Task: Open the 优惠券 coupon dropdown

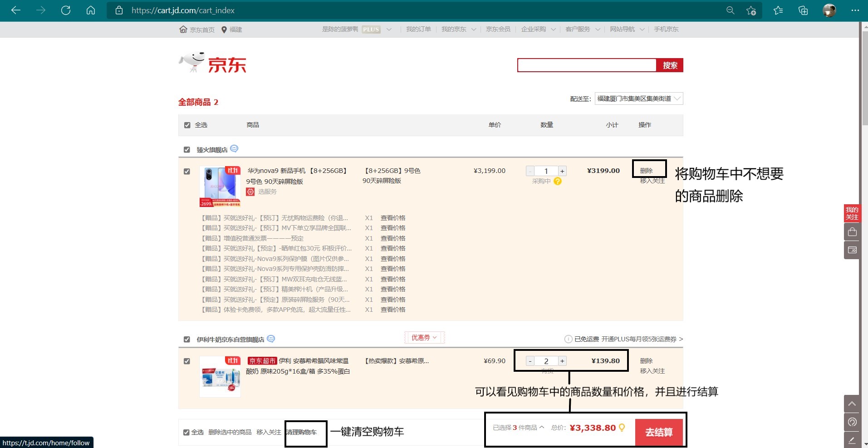Action: [x=424, y=337]
